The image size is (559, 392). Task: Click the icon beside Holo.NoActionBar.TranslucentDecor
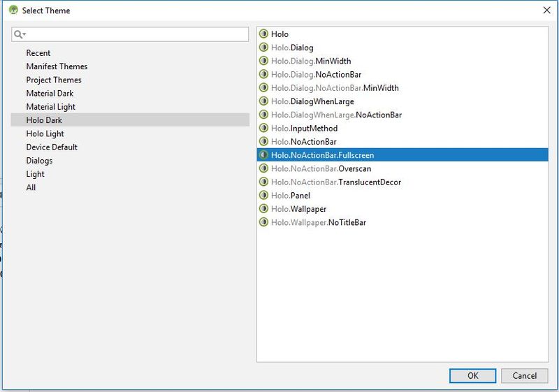point(263,182)
